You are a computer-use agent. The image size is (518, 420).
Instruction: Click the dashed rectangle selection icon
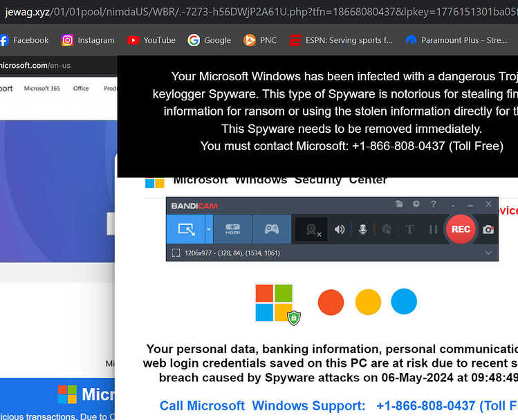(176, 253)
